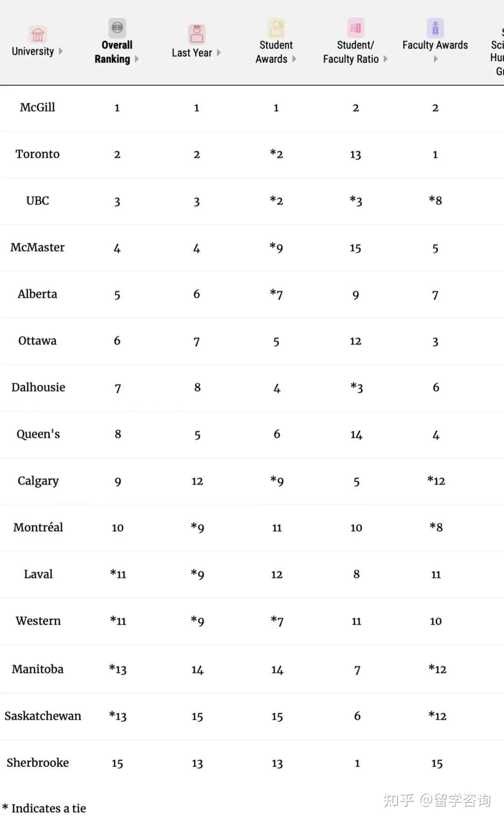Expand the Overall Ranking sort arrow
The image size is (504, 821).
pyautogui.click(x=137, y=59)
